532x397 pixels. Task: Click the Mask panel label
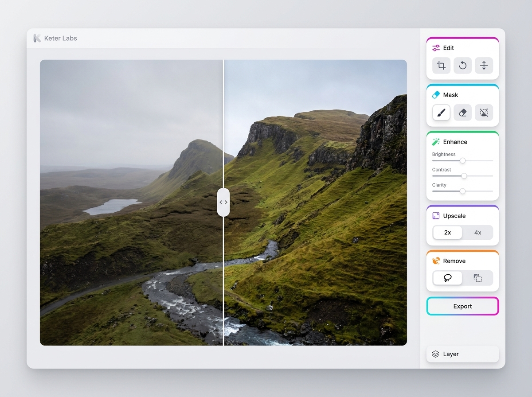pos(450,95)
